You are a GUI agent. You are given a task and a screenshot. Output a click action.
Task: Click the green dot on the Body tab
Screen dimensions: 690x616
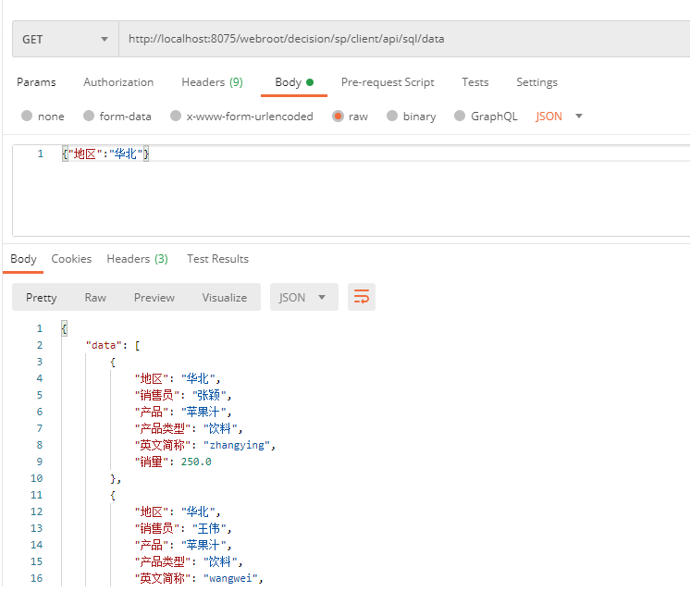tap(310, 82)
